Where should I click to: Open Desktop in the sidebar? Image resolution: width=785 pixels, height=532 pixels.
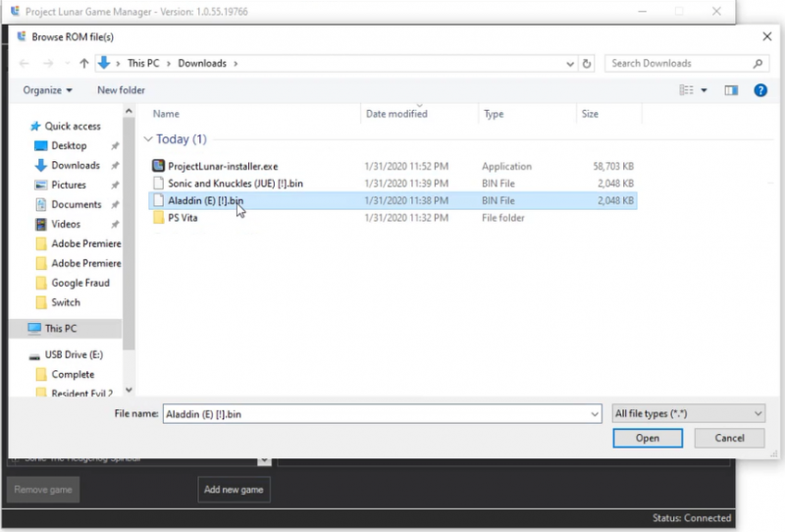tap(69, 146)
